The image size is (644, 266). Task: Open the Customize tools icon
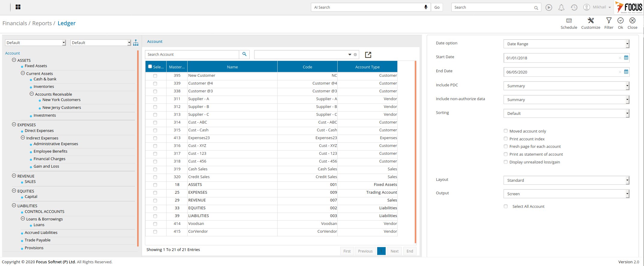pyautogui.click(x=591, y=21)
